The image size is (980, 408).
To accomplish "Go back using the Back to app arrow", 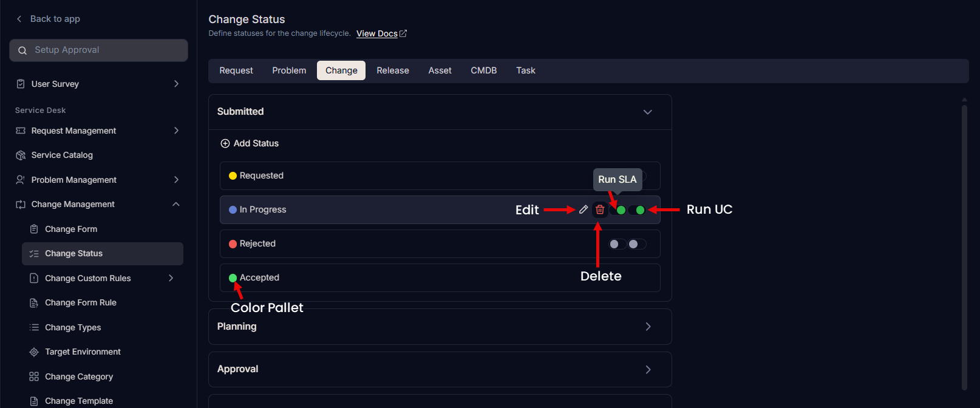I will point(19,19).
